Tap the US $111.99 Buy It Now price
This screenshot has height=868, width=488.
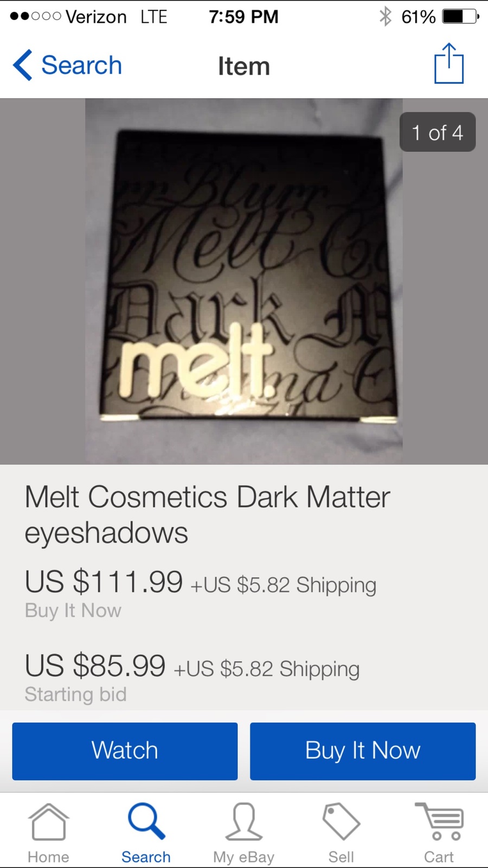[104, 582]
